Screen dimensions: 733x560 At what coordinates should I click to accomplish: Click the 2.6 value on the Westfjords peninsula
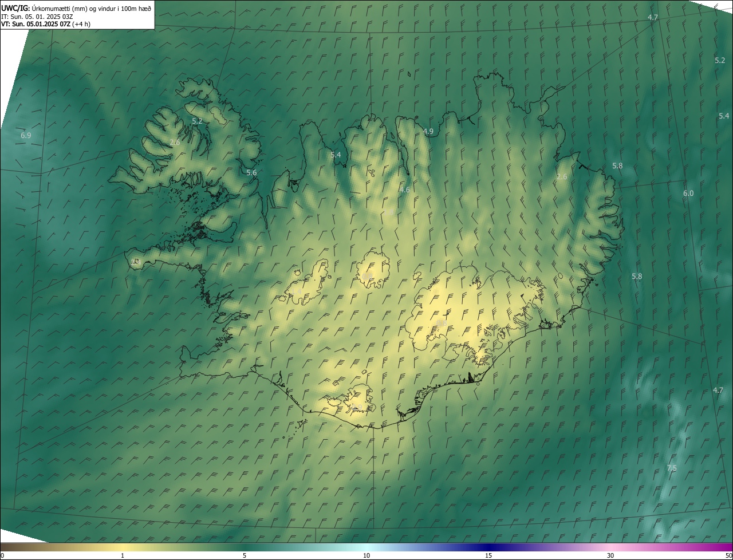click(175, 143)
